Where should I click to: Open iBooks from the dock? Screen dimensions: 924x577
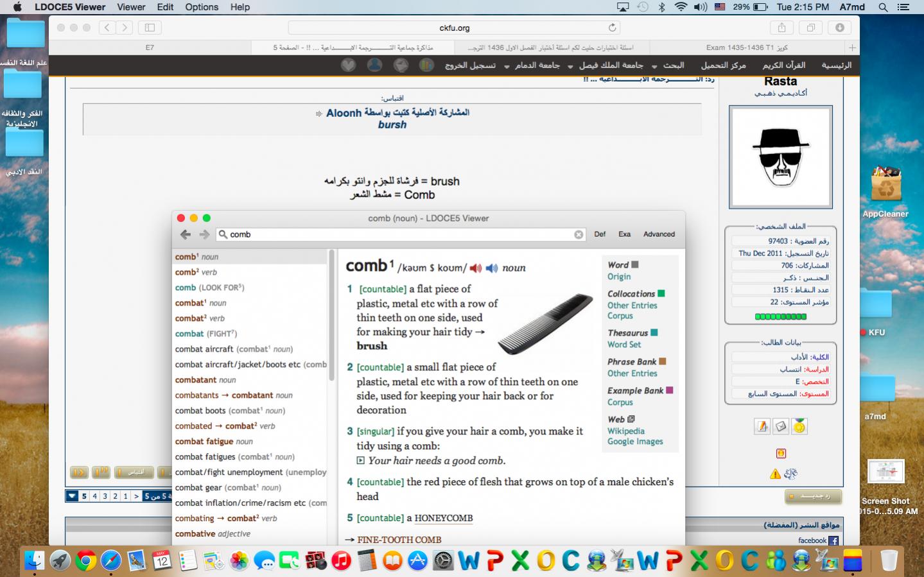[392, 561]
